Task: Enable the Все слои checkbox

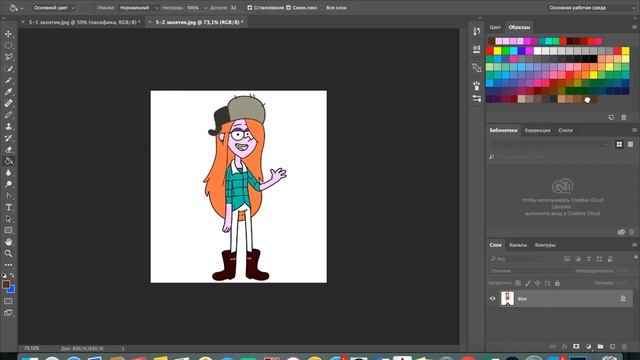Action: tap(322, 8)
